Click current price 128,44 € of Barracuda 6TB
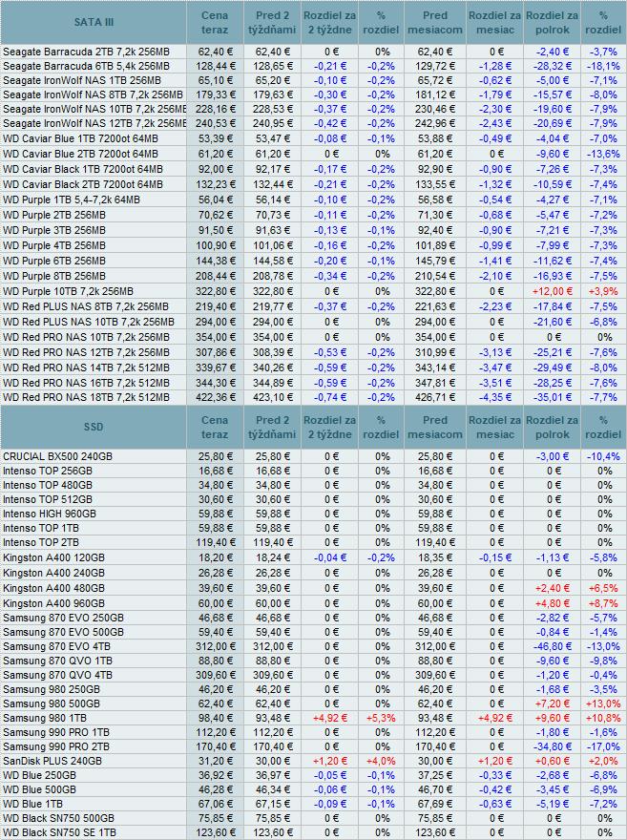627x840 pixels. tap(217, 67)
